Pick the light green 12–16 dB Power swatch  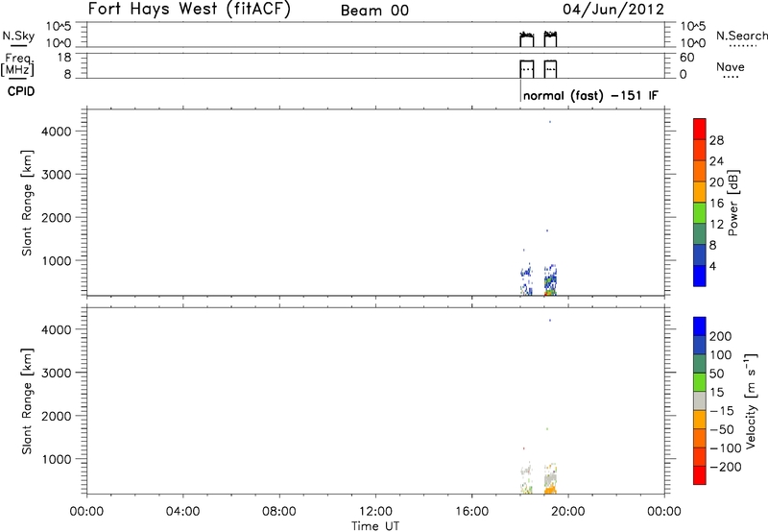(700, 213)
